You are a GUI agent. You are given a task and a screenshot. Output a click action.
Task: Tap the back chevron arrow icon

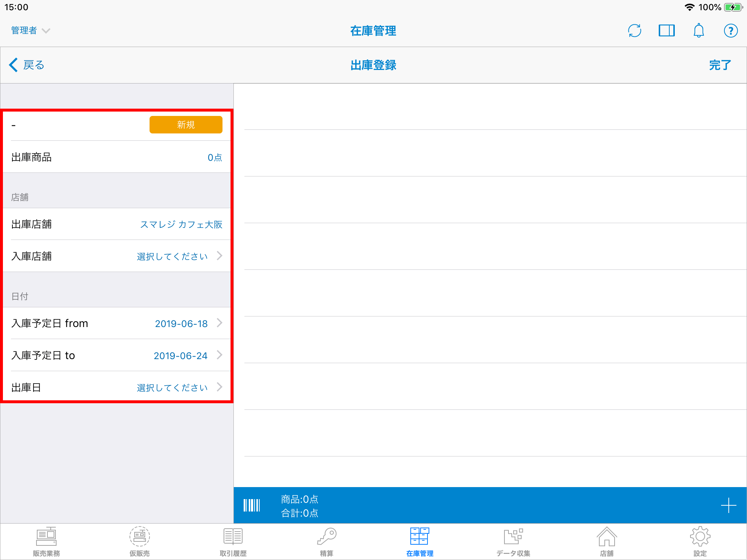[13, 65]
